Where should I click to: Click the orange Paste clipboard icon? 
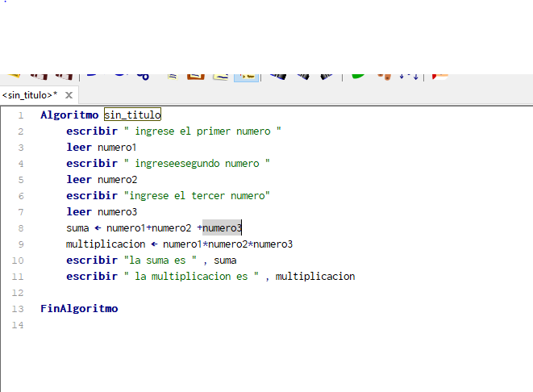click(195, 76)
